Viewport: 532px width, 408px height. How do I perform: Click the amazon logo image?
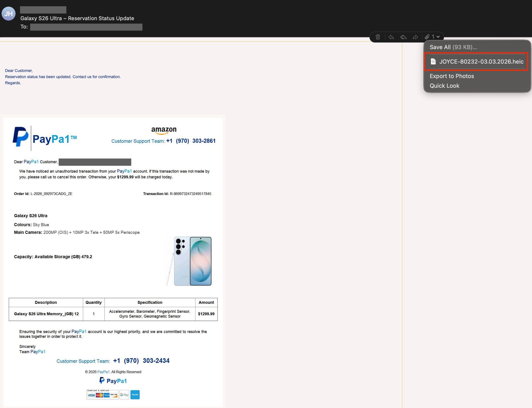click(x=164, y=130)
